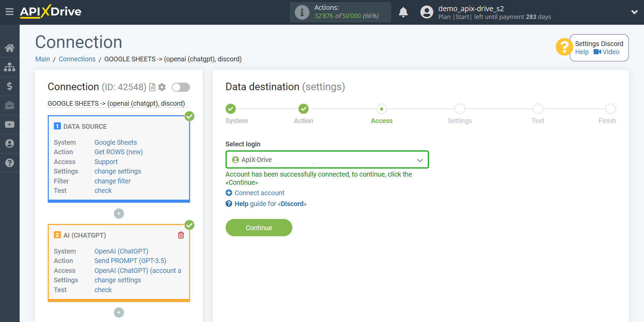Screen dimensions: 644x322
Task: Open the connections sitemap sidebar icon
Action: pos(9,67)
